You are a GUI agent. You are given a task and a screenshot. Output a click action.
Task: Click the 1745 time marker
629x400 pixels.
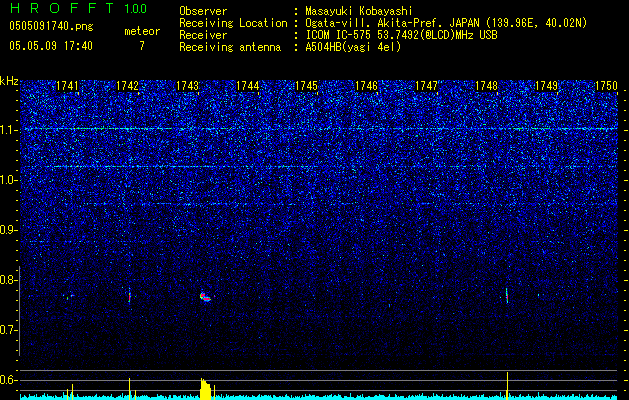(306, 86)
